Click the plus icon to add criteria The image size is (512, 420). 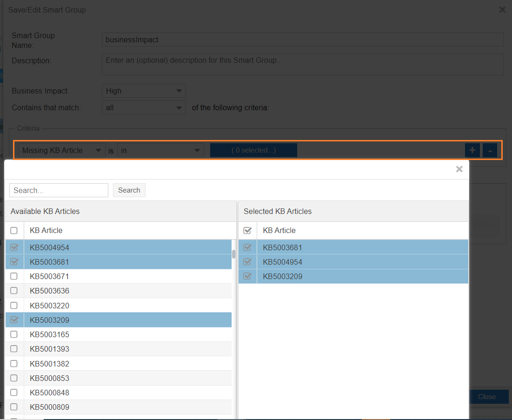(472, 150)
